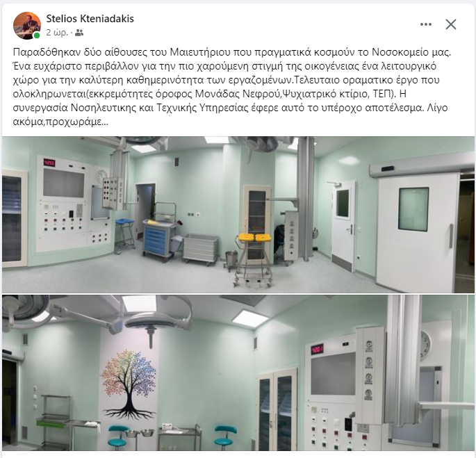This screenshot has width=476, height=458.
Task: Click the friends audience icon beside timestamp
Action: (79, 33)
